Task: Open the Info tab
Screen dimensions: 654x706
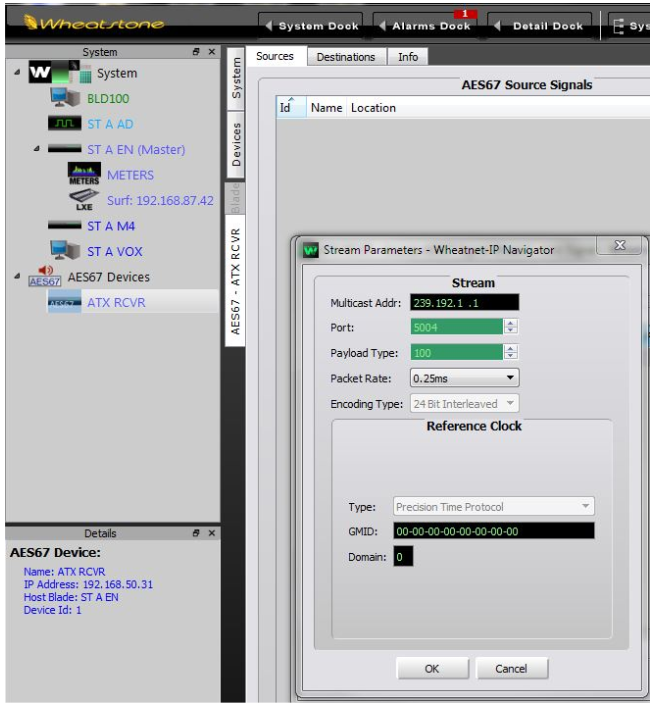Action: click(x=408, y=57)
